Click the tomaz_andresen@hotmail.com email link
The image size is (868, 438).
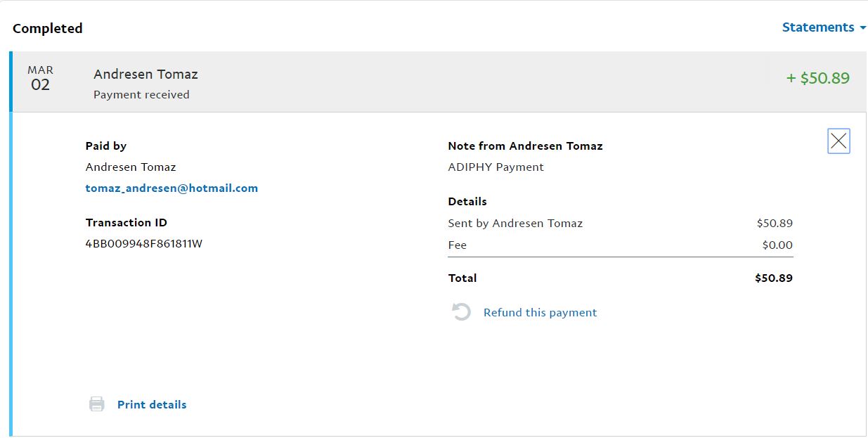pyautogui.click(x=171, y=188)
